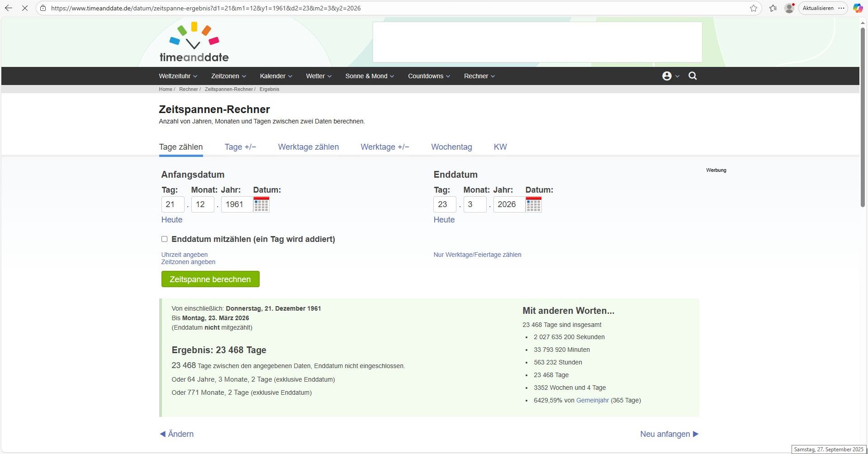
Task: Switch to the Wochentag tab
Action: 451,147
